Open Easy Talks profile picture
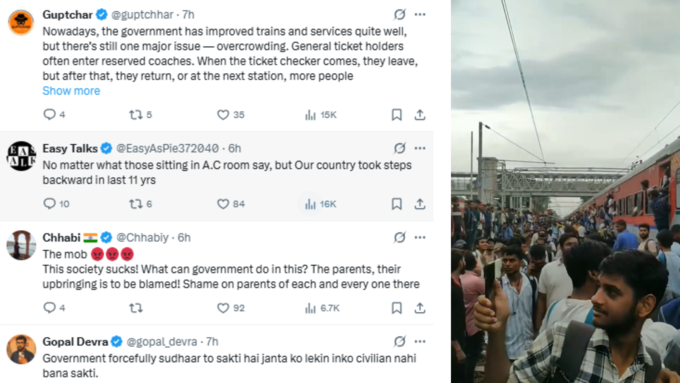 pos(21,156)
